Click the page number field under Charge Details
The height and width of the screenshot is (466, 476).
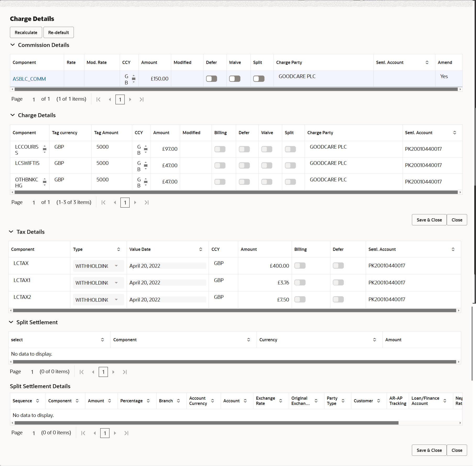125,202
